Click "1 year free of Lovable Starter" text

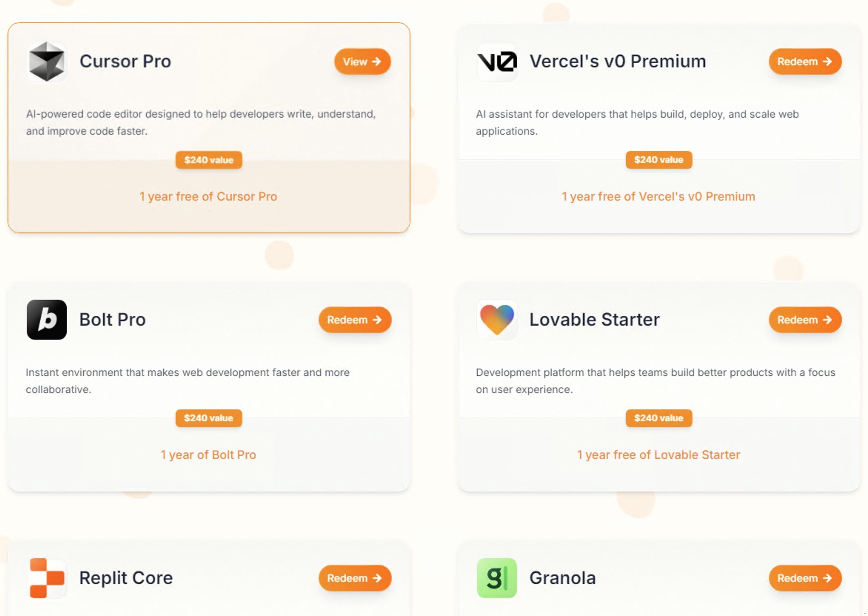pos(658,455)
